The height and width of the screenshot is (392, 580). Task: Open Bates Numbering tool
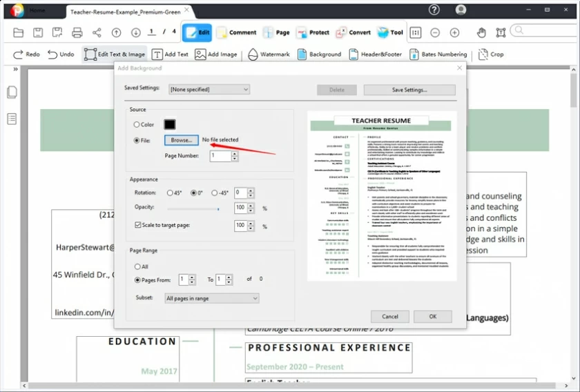pos(438,55)
